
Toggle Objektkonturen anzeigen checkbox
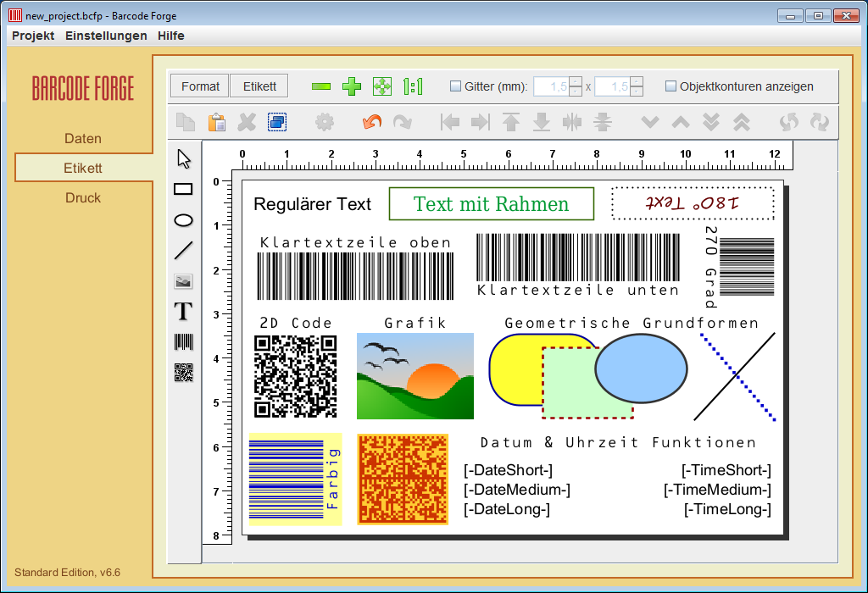[x=670, y=86]
